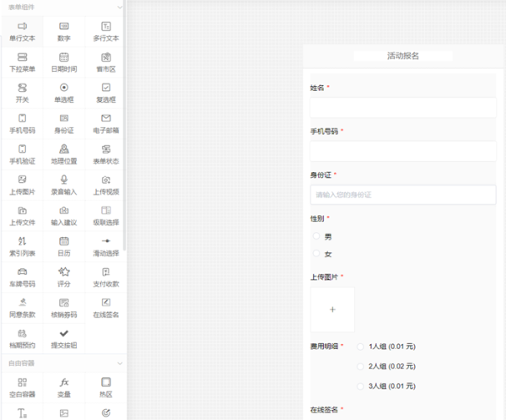Pick the 地理位置 location component
The image size is (506, 420).
[64, 154]
